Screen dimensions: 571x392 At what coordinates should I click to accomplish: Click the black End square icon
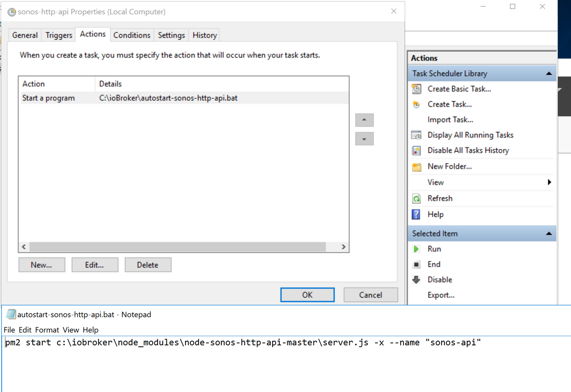click(416, 265)
